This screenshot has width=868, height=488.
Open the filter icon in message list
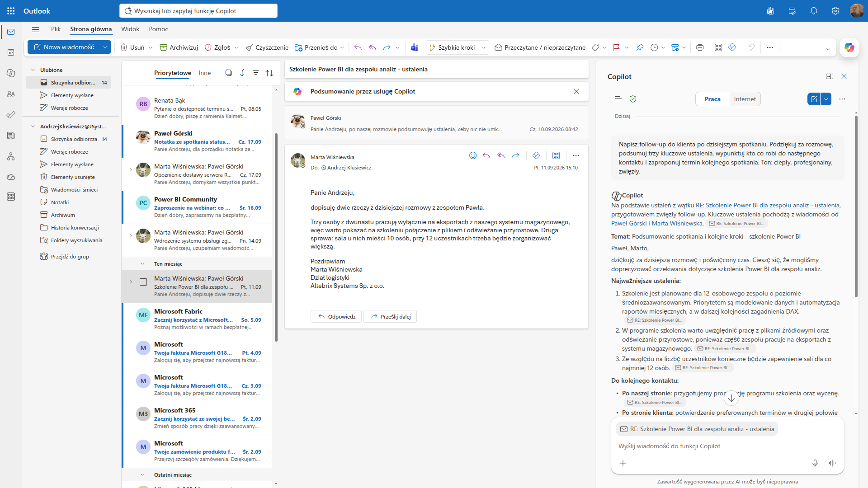tap(256, 73)
